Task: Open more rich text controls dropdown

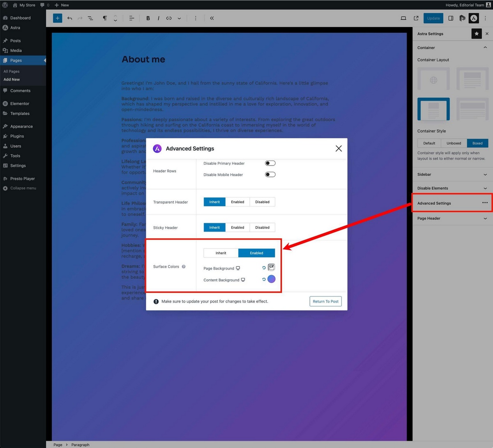Action: [179, 18]
